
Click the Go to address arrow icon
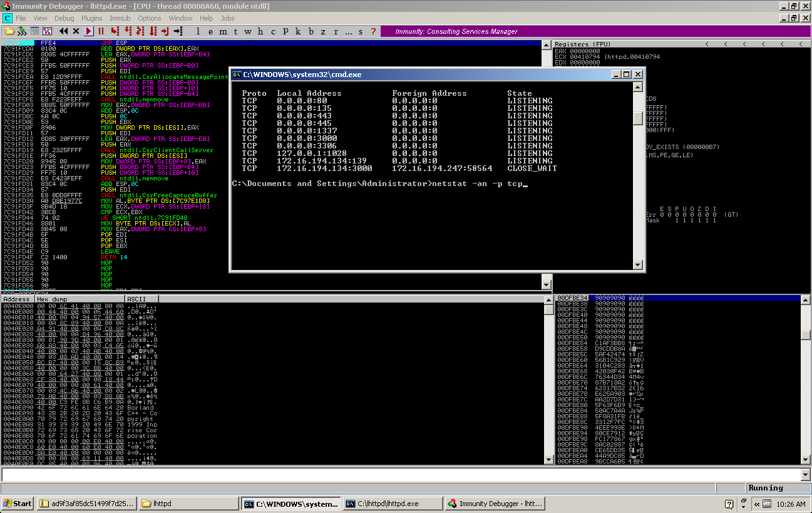[178, 31]
